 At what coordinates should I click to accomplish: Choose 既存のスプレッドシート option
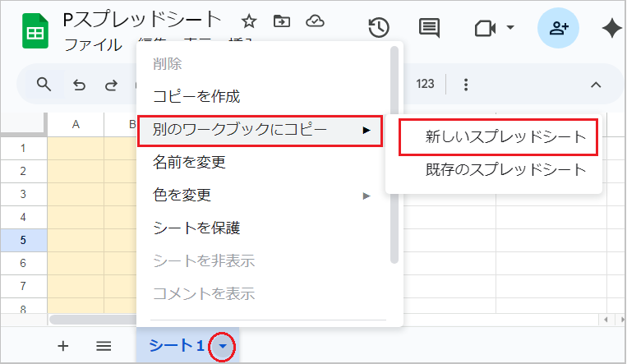click(x=505, y=170)
